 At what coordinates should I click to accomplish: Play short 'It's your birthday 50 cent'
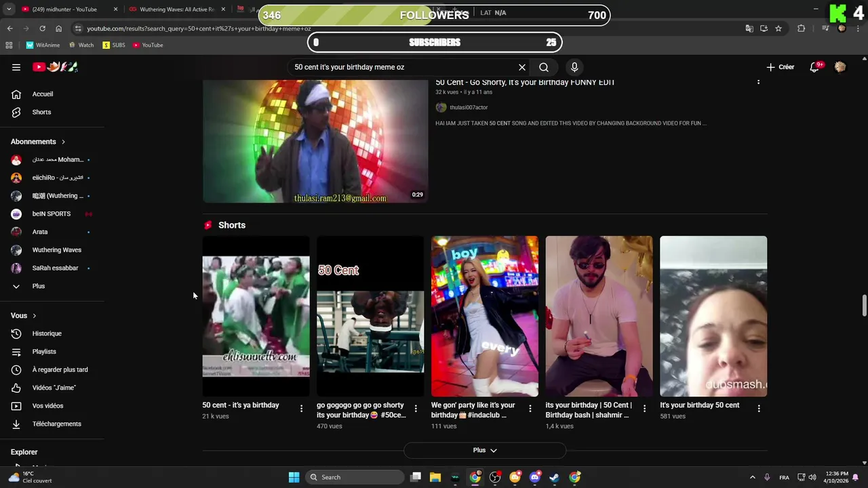[713, 316]
